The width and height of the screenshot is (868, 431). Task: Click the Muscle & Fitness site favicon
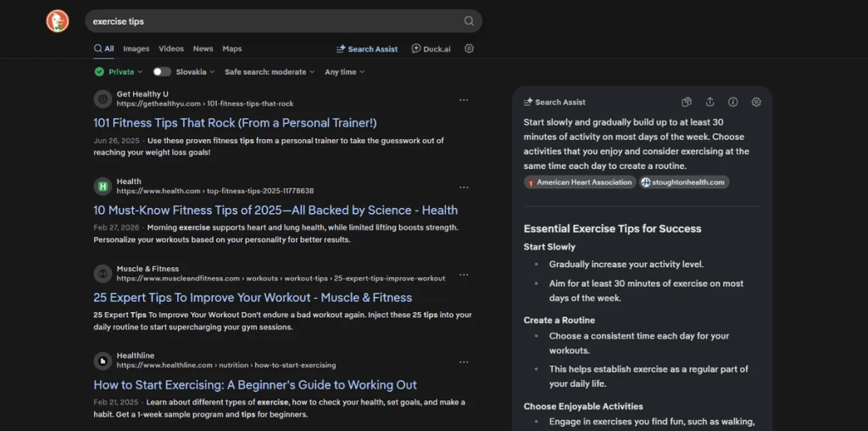tap(103, 274)
